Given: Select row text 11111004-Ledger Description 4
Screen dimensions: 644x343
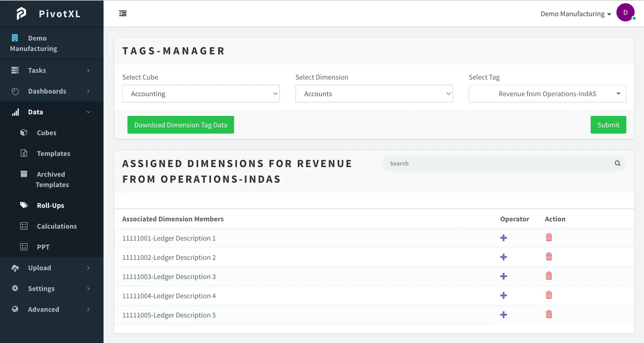Looking at the screenshot, I should [169, 296].
